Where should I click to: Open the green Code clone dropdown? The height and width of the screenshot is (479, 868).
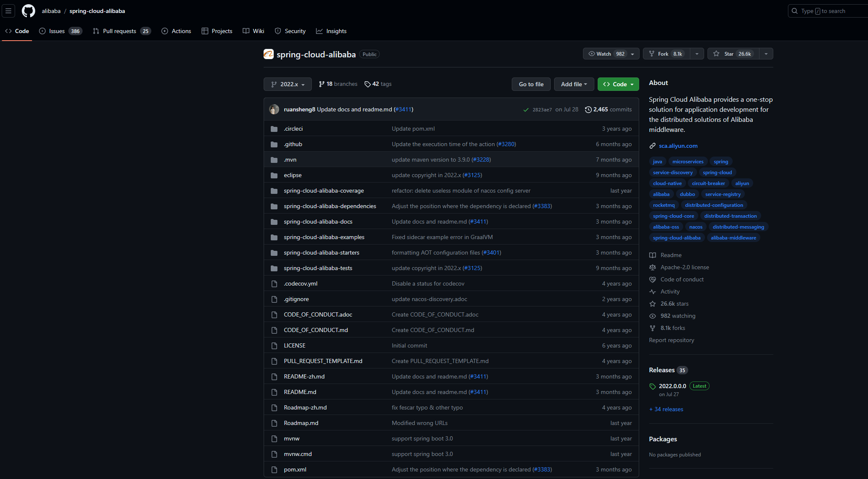618,84
